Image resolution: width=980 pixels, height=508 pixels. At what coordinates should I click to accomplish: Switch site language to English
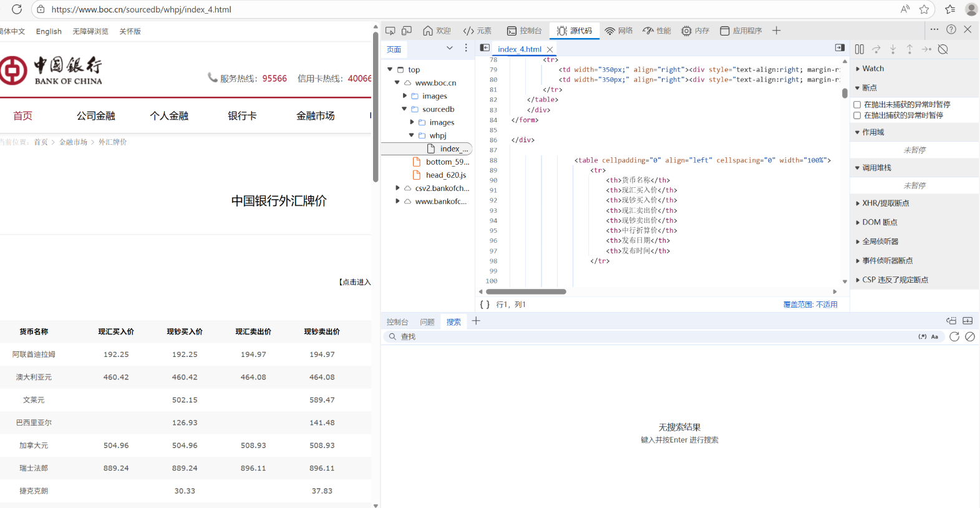[x=49, y=31]
